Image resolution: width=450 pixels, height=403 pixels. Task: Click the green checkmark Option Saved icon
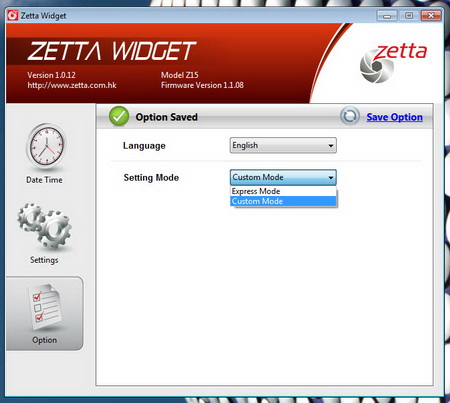click(119, 116)
